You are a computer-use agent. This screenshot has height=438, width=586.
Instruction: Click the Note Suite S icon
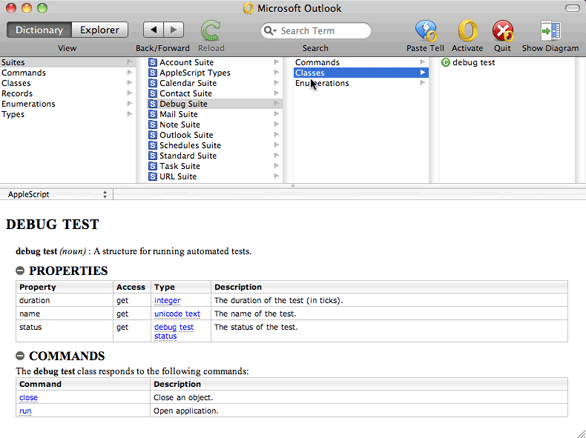[x=152, y=124]
